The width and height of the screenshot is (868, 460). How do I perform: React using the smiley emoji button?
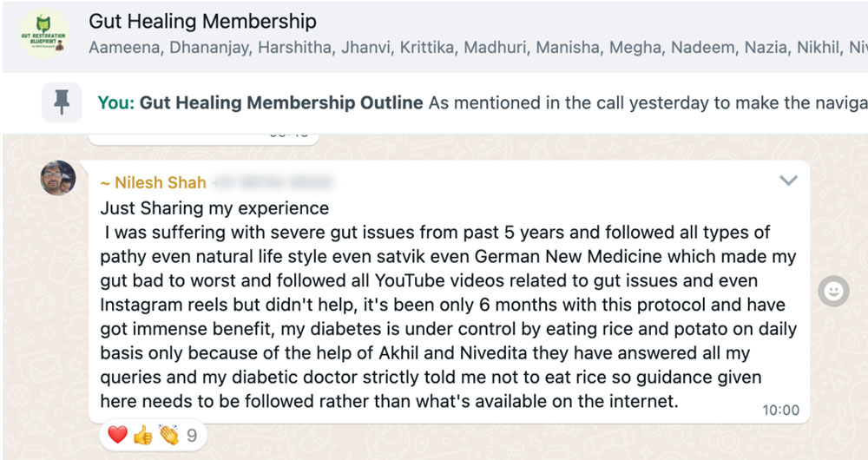(x=833, y=292)
